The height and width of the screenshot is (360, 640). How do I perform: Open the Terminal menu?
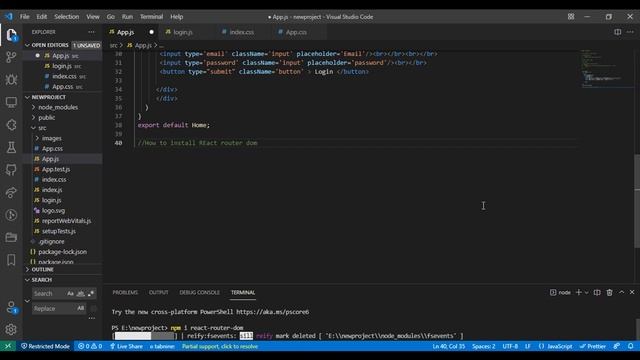(x=151, y=17)
